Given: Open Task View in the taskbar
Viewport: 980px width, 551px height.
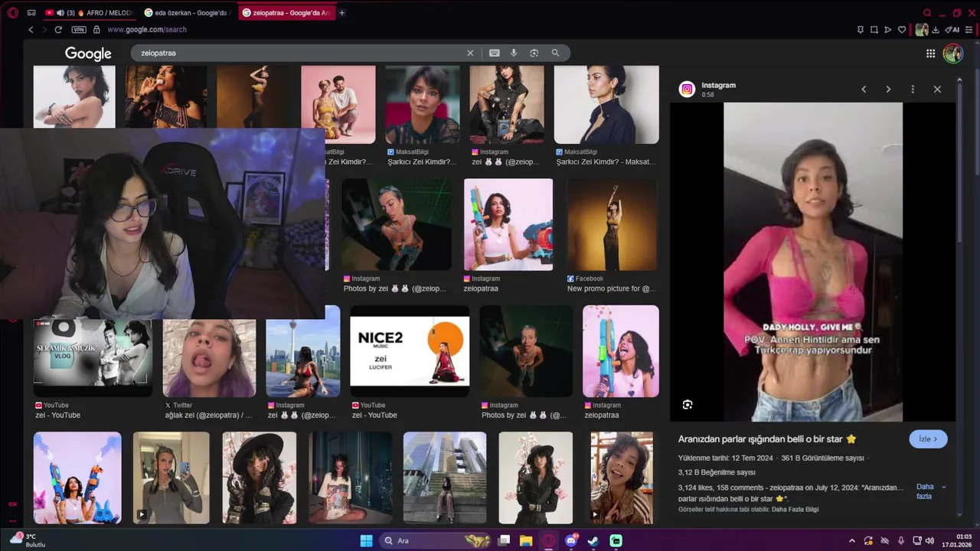Looking at the screenshot, I should tap(504, 541).
